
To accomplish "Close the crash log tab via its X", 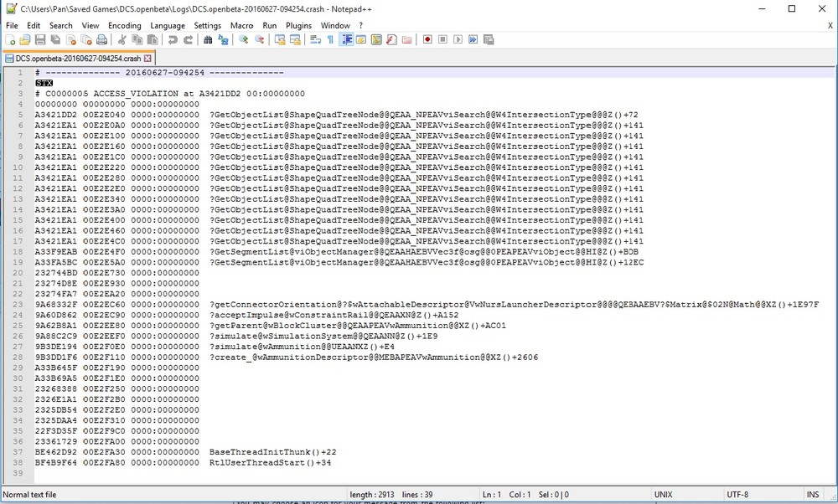I will (148, 58).
